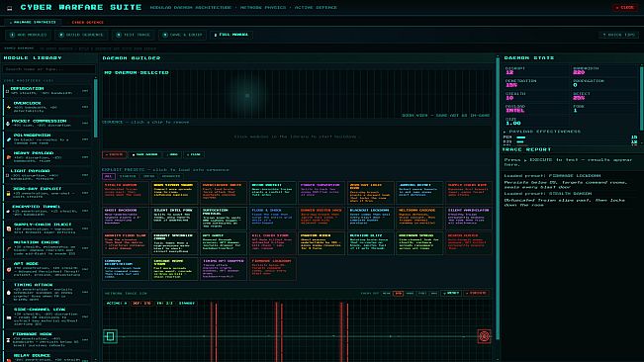This screenshot has width=644, height=362.
Task: Click the Payload INTEL stat value
Action: 515,111
